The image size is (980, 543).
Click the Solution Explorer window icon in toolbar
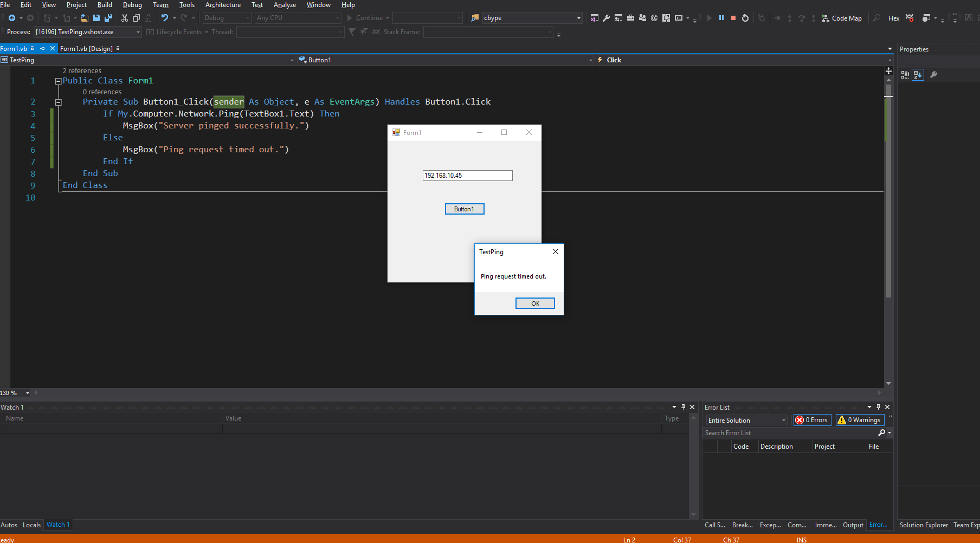[595, 18]
